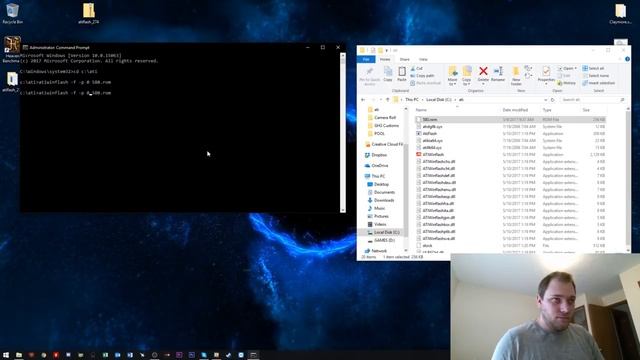
Task: Click the Refresh button beside address bar
Action: click(553, 100)
